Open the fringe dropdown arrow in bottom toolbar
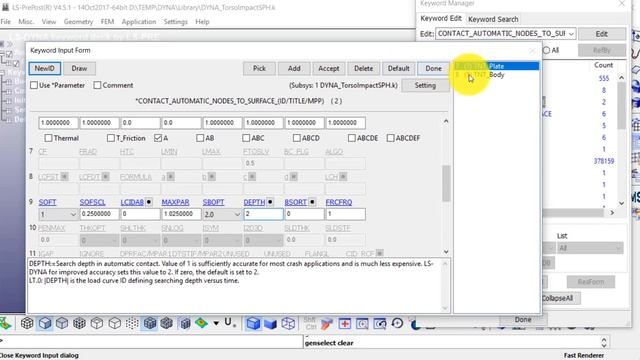 (x=216, y=323)
